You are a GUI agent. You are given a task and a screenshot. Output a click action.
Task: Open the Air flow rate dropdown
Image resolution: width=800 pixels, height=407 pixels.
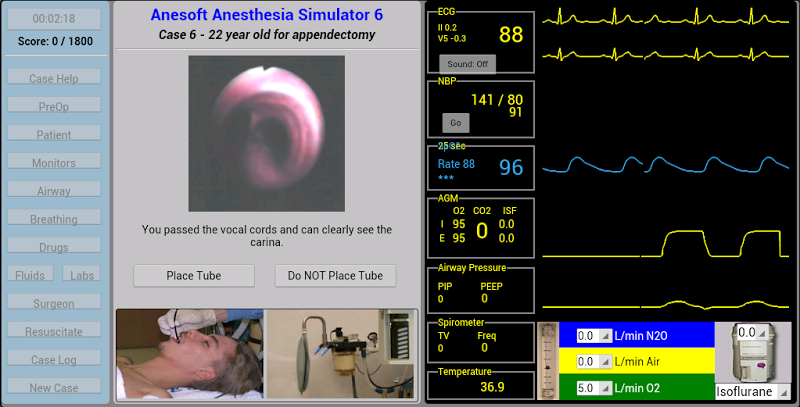(594, 362)
